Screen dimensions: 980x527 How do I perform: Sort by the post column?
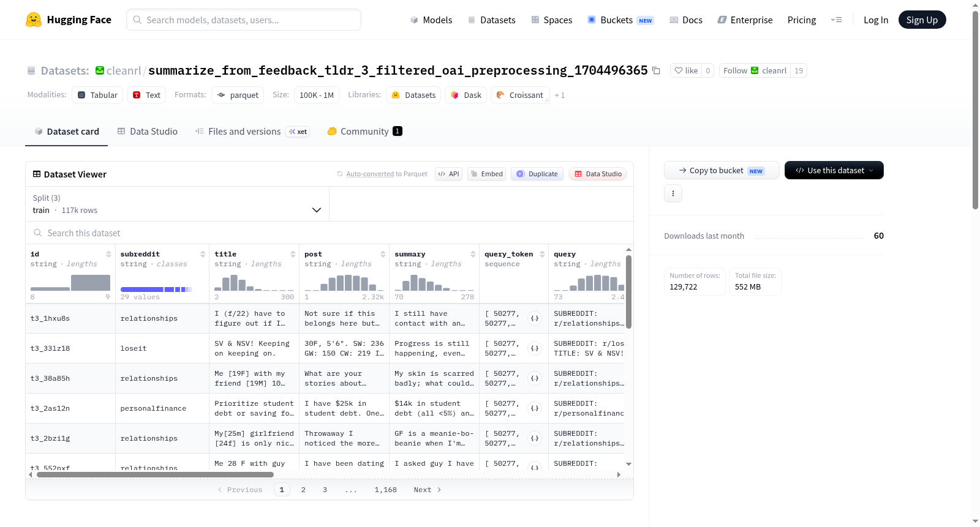coord(383,254)
